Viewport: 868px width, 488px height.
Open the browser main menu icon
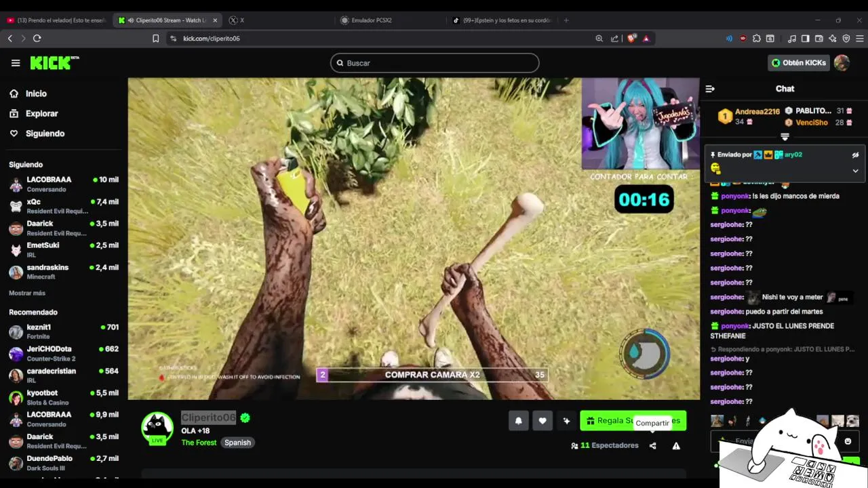[x=860, y=39]
